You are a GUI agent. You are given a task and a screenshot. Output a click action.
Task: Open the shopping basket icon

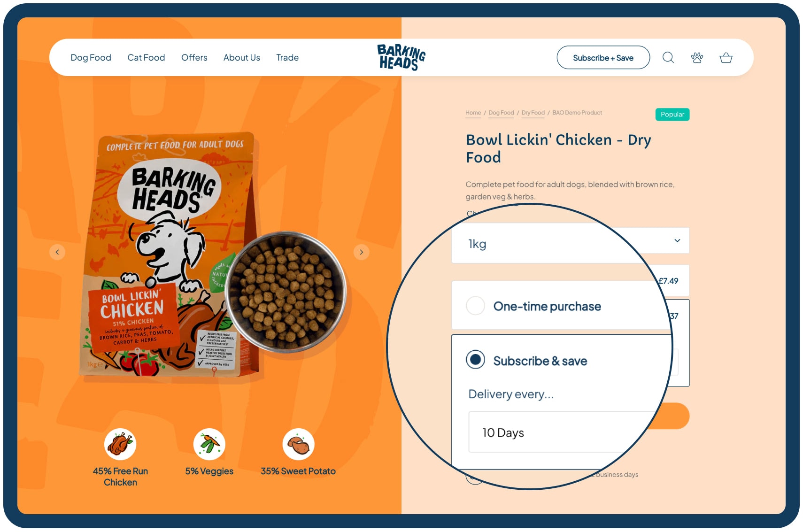pos(726,58)
